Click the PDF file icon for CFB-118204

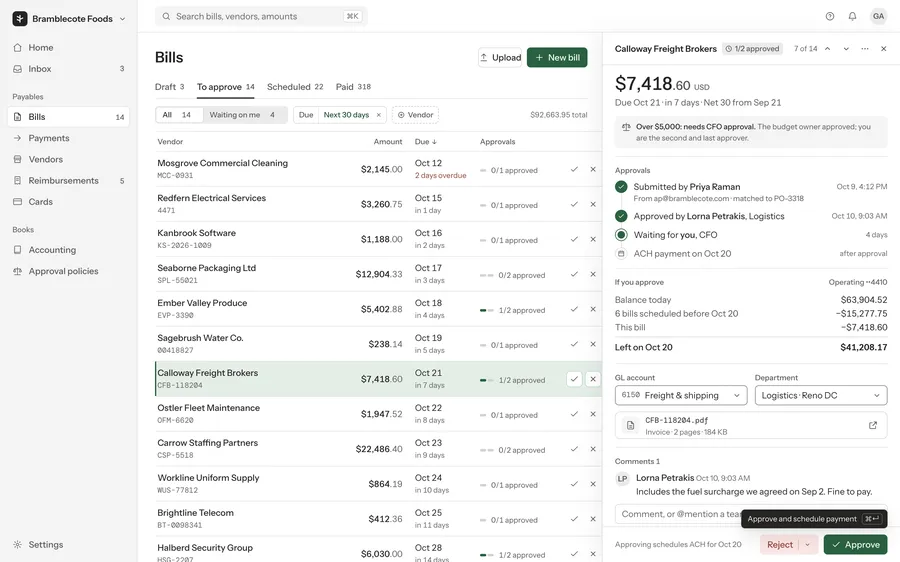point(630,425)
